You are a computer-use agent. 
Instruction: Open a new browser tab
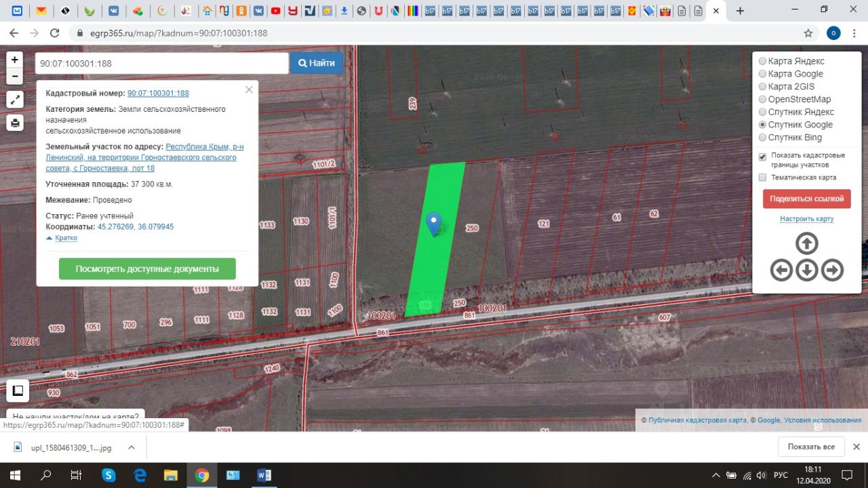740,11
